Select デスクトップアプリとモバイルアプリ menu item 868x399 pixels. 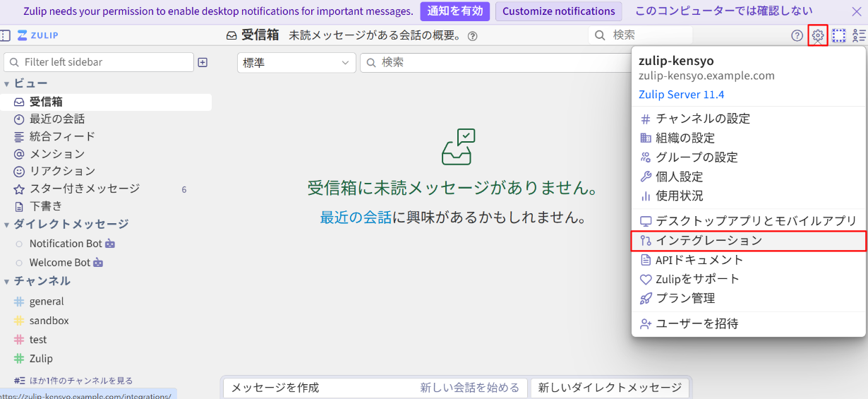(x=749, y=221)
